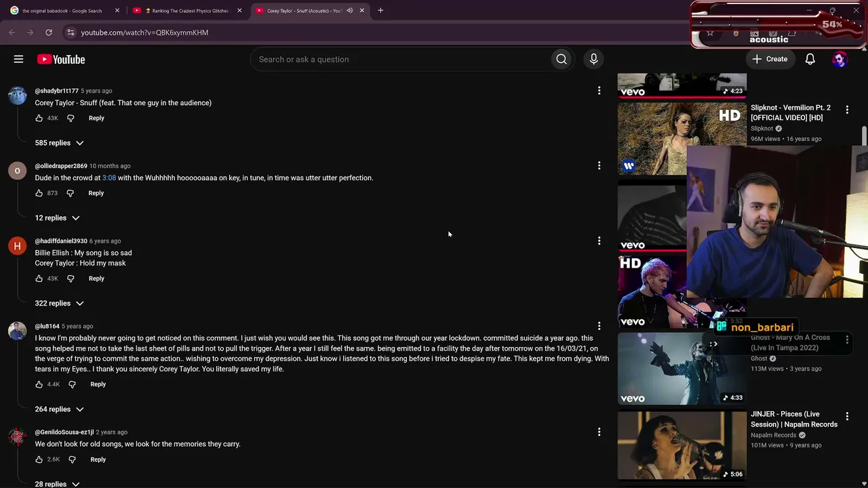Viewport: 868px width, 488px height.
Task: Open the action menu for @hadiffdaniel3930's comment
Action: click(x=599, y=241)
